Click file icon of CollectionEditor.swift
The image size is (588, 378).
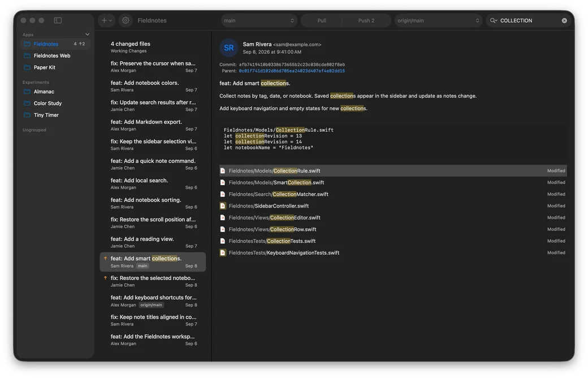coord(223,217)
